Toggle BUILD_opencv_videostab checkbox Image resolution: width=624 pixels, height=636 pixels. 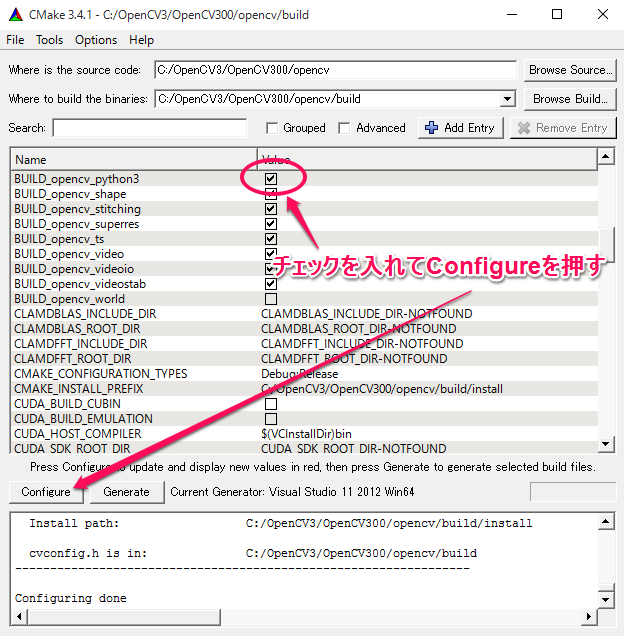click(271, 284)
